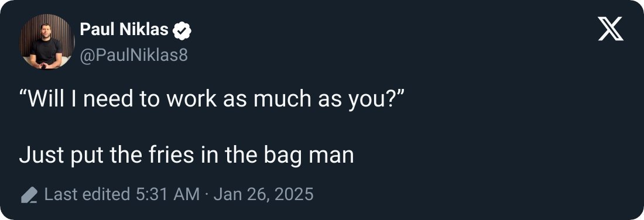The image size is (644, 220).
Task: Click the X logo icon
Action: coord(611,29)
